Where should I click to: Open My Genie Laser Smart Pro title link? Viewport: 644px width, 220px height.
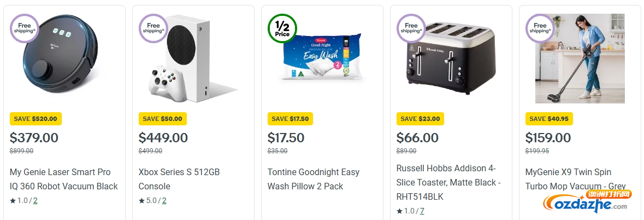coord(64,179)
